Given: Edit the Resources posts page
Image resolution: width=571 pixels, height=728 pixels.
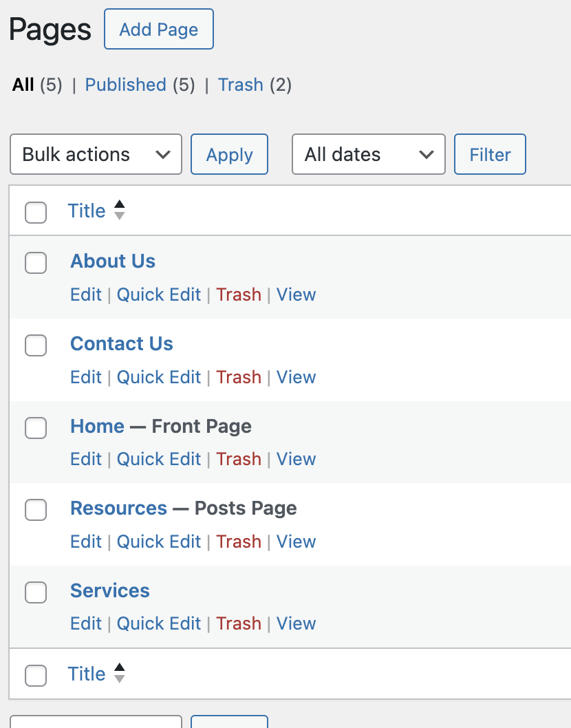Looking at the screenshot, I should pos(86,542).
